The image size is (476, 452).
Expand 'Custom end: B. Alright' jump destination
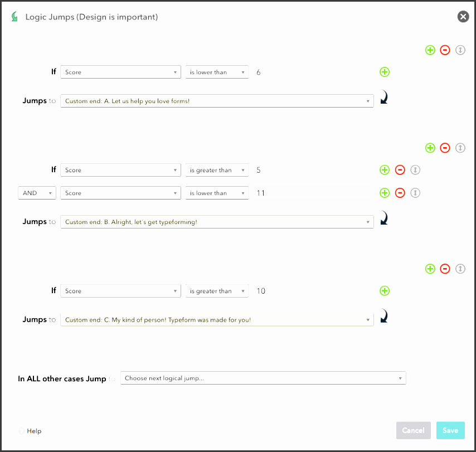click(x=217, y=222)
